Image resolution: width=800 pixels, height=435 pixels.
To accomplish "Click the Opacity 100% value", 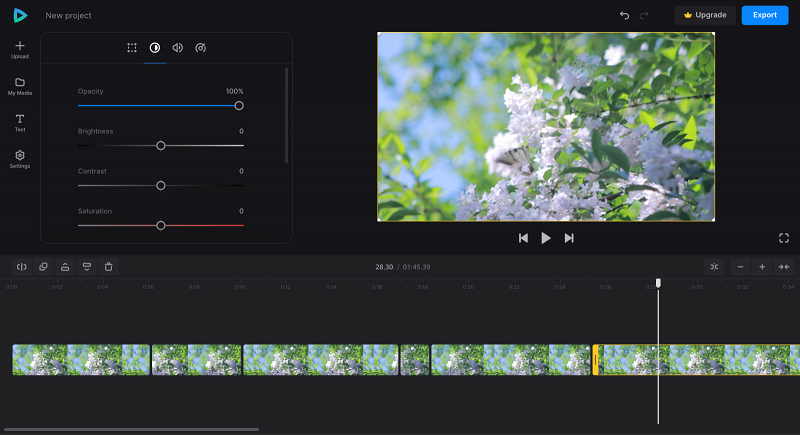I will 235,91.
